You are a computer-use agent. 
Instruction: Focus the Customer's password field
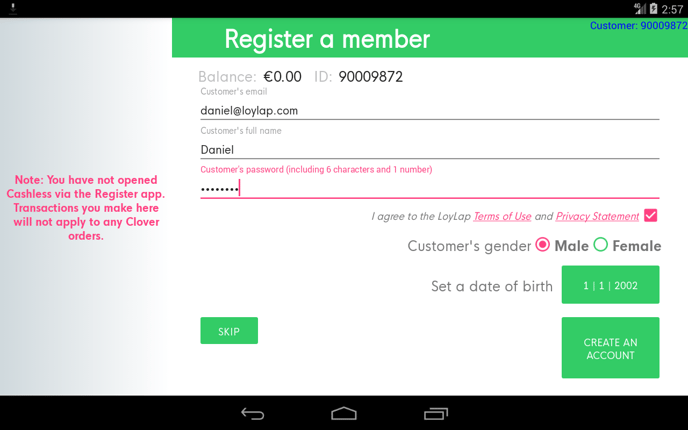430,189
